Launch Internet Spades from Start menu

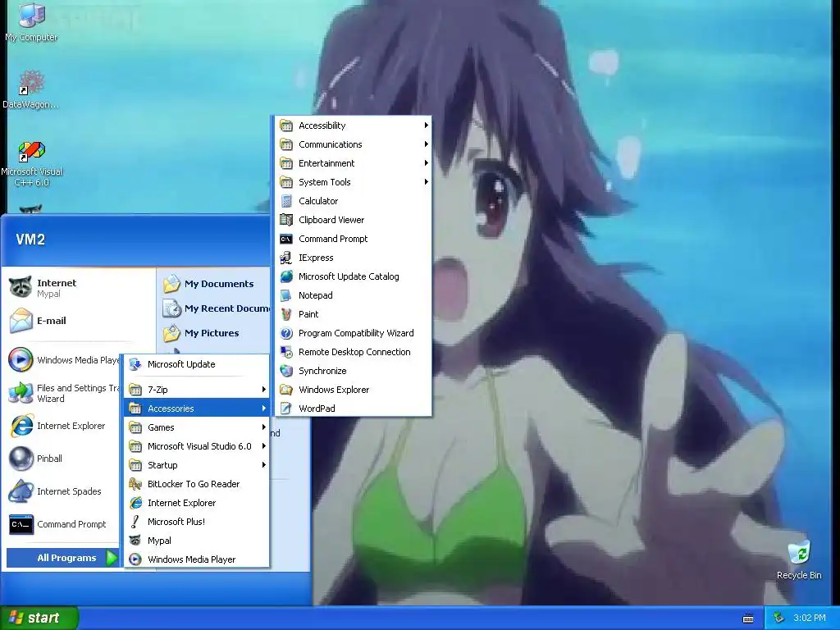click(x=62, y=491)
